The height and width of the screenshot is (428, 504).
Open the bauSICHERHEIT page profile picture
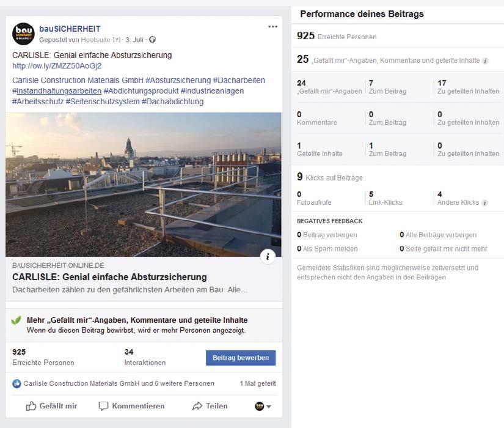coord(23,34)
